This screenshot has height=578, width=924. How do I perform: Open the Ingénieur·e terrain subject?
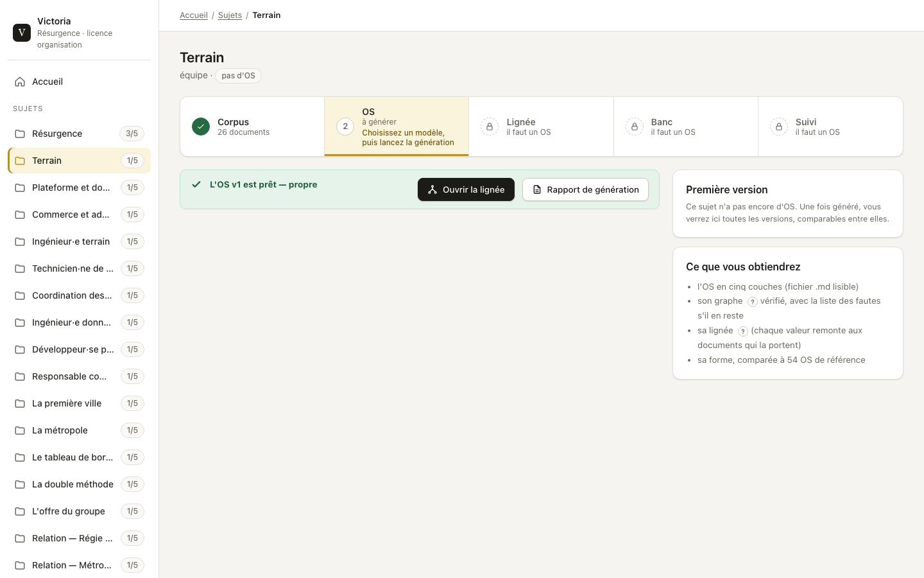[79, 241]
